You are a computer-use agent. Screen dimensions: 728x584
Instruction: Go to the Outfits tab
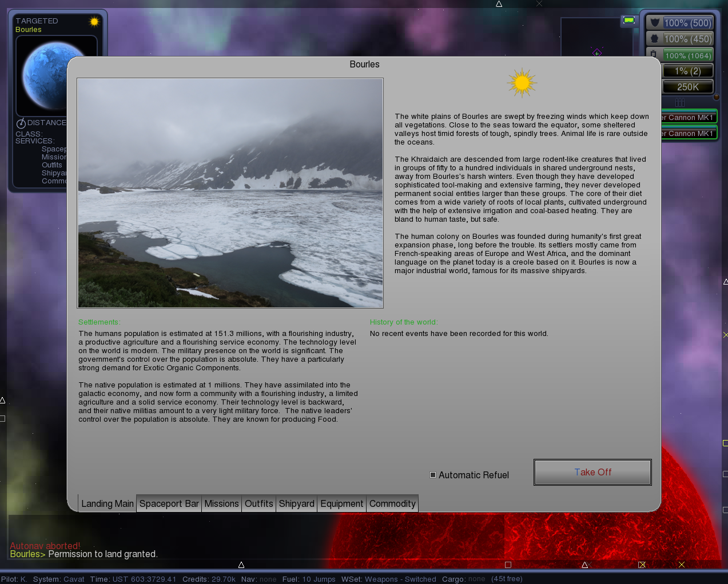pyautogui.click(x=259, y=503)
